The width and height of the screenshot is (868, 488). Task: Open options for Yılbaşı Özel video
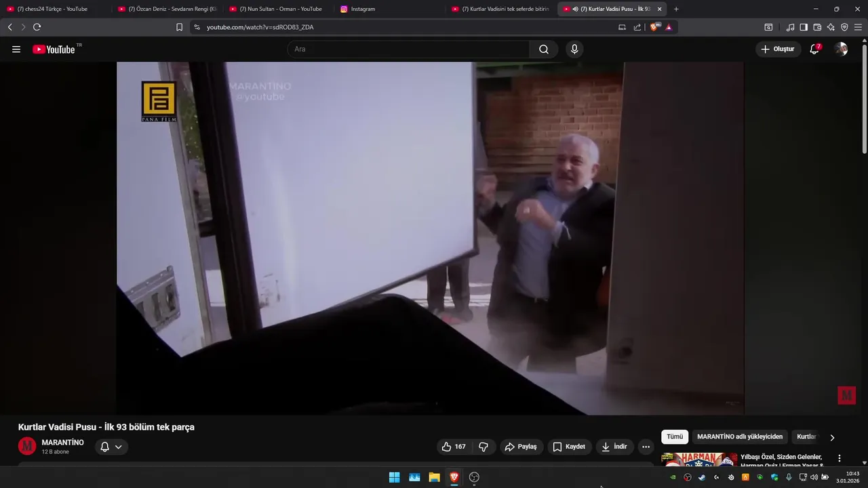[840, 458]
